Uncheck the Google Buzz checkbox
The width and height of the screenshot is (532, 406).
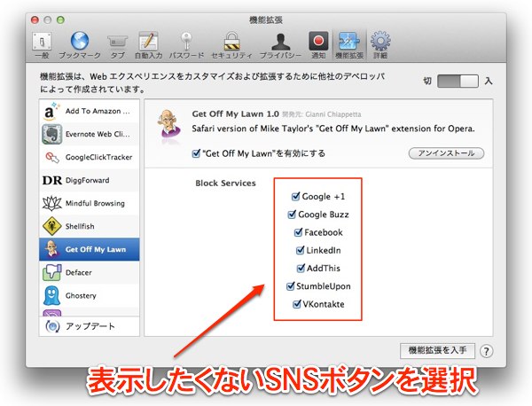click(x=292, y=214)
